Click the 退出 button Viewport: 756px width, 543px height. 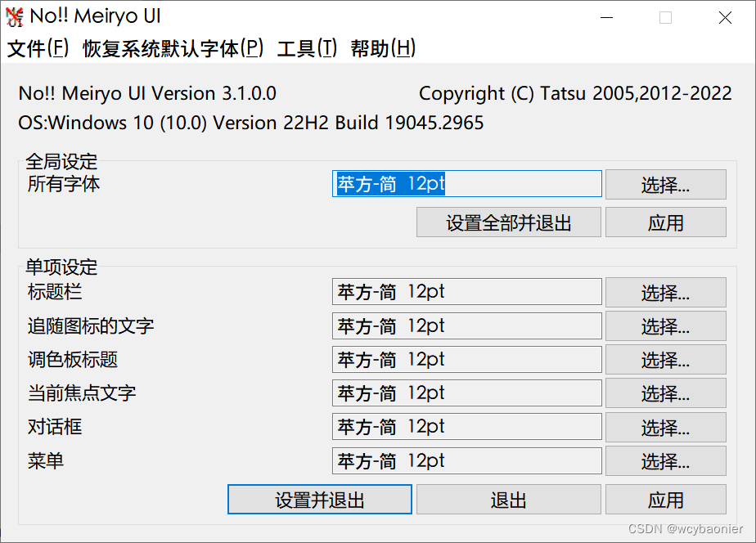(509, 499)
